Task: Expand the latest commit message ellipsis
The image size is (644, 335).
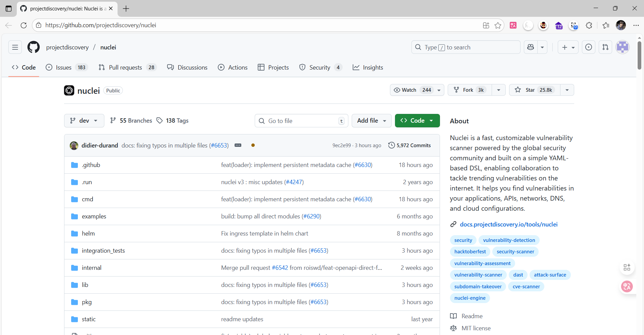Action: click(x=238, y=145)
